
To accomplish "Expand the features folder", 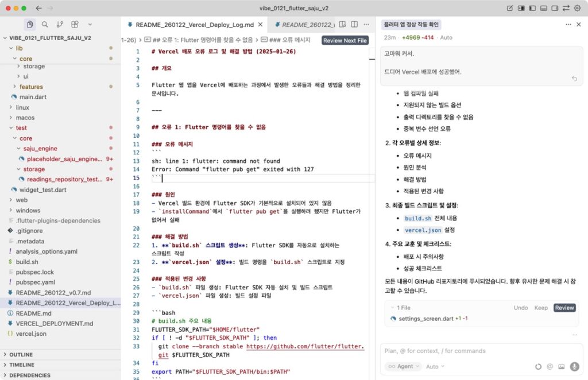I will [x=31, y=87].
